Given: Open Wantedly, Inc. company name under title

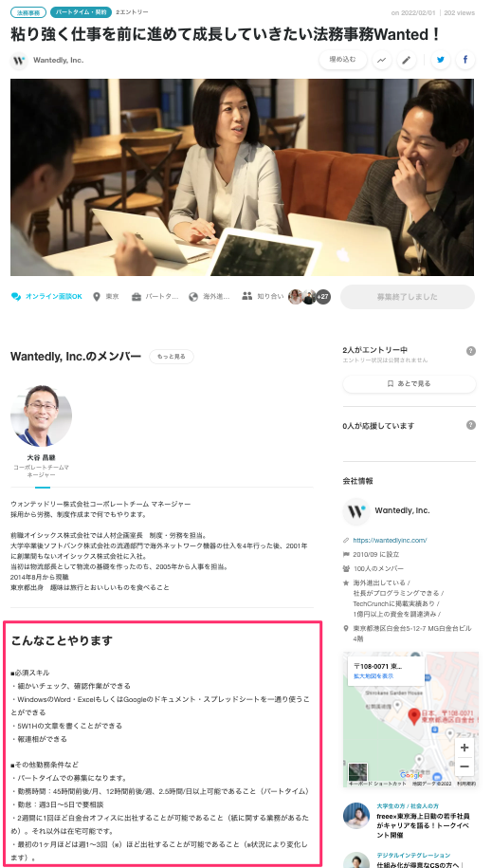Looking at the screenshot, I should (x=58, y=61).
